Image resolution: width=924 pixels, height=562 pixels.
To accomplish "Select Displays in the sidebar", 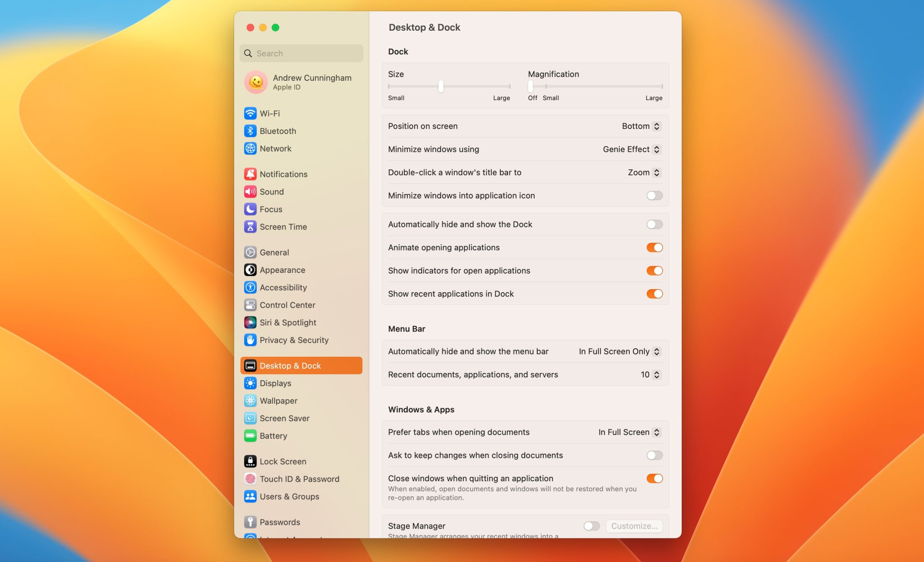I will 275,383.
